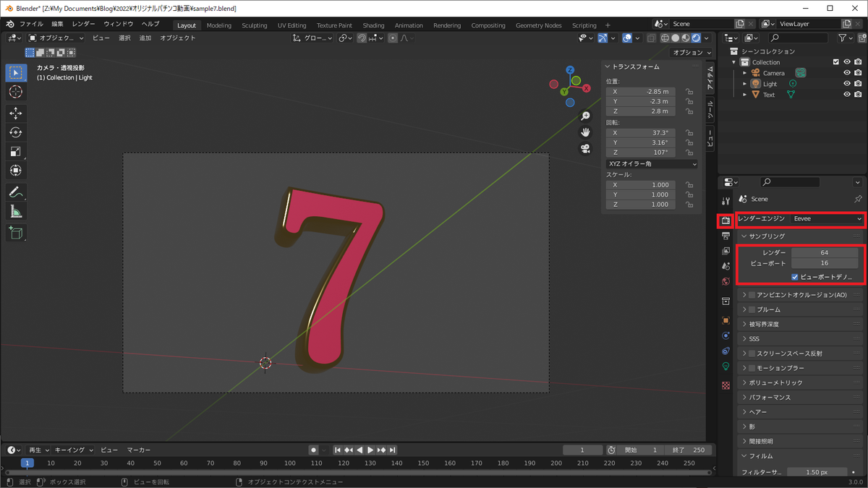Open the Object Data light bulb tab

(726, 367)
